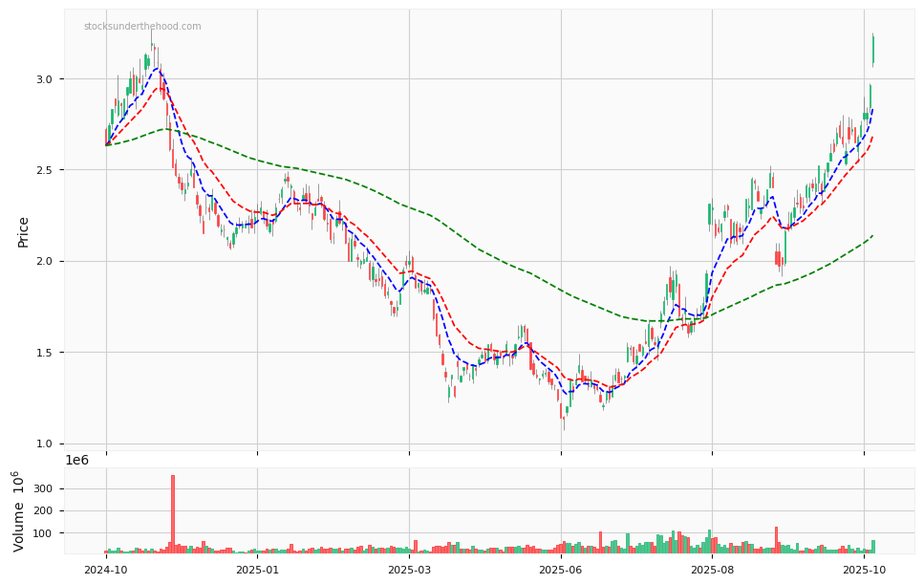The height and width of the screenshot is (584, 924).
Task: Click the final green candlestick above 3.0
Action: pos(872,50)
